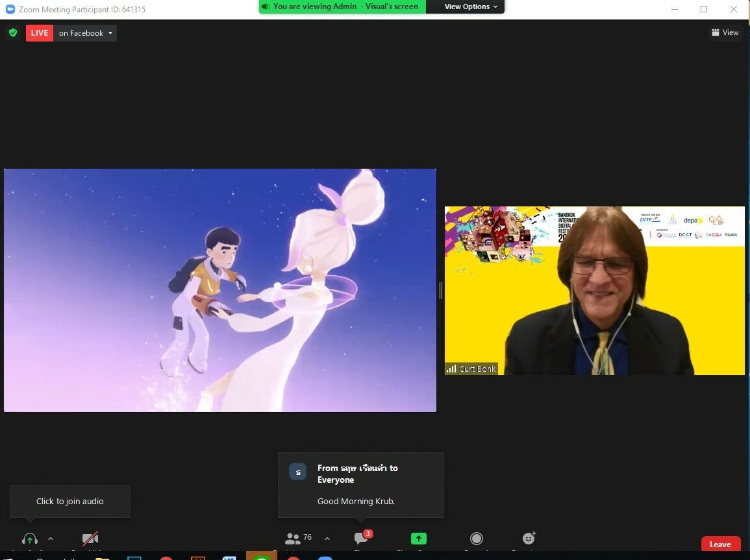Click the green shield encryption icon
Viewport: 750px width, 560px height.
pyautogui.click(x=13, y=32)
